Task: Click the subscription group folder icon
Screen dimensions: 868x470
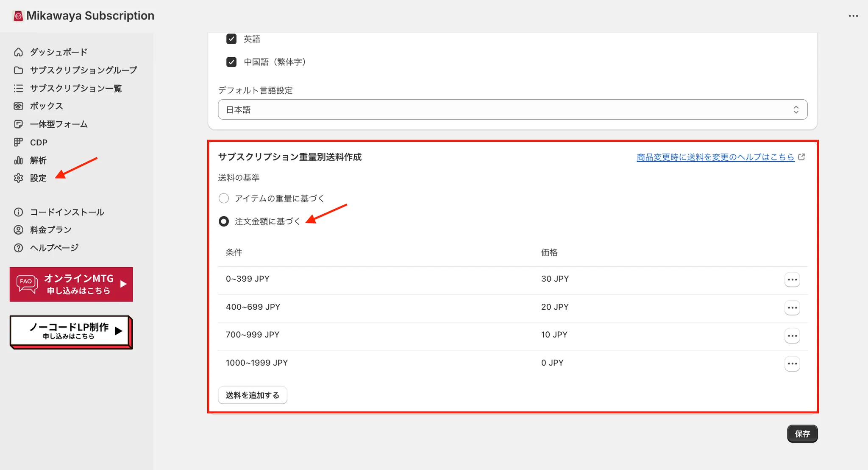Action: (x=18, y=70)
